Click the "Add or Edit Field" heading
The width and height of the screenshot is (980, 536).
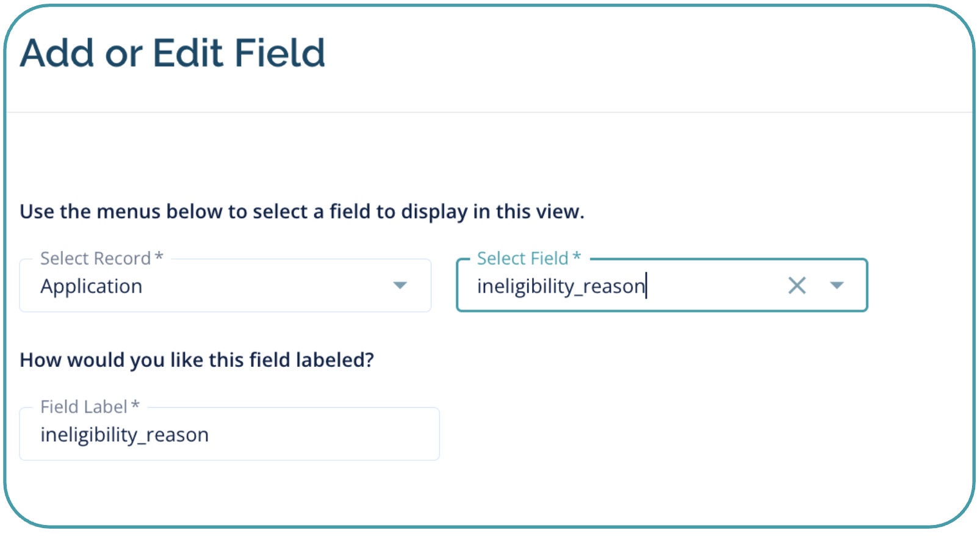pos(173,53)
